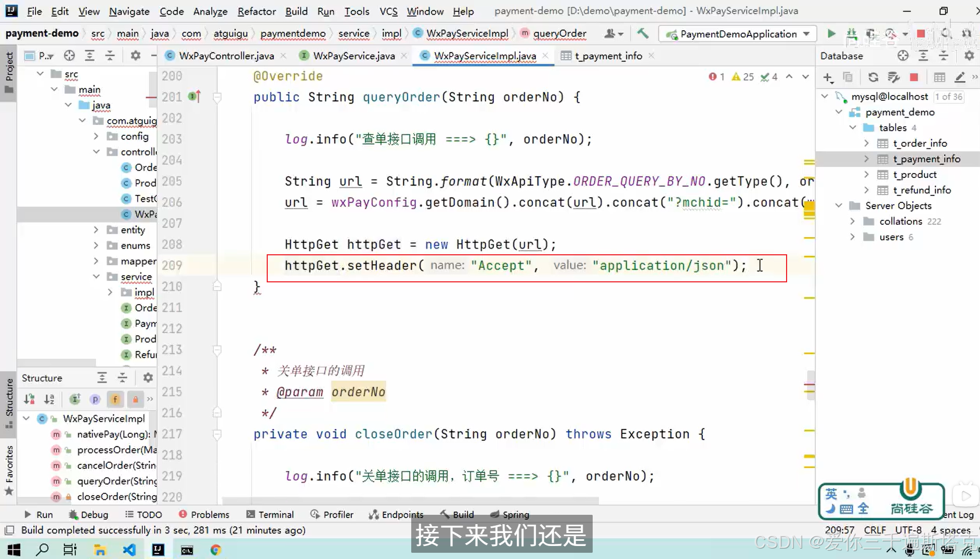Open the Problems tool window
Screen dimensions: 980x559
coord(204,514)
